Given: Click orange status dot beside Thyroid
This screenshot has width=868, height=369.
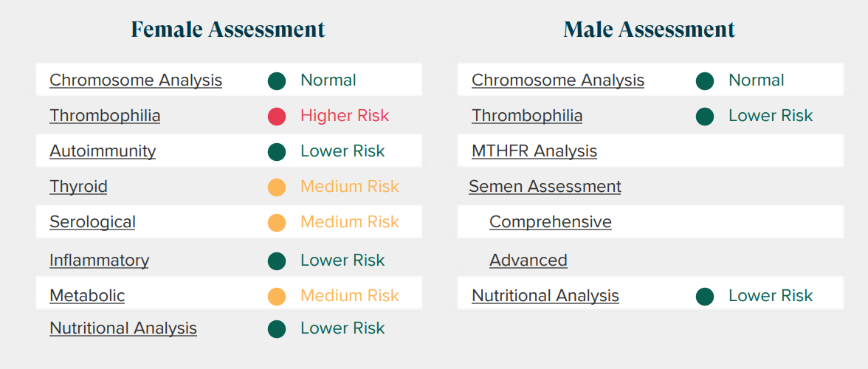Looking at the screenshot, I should point(277,187).
